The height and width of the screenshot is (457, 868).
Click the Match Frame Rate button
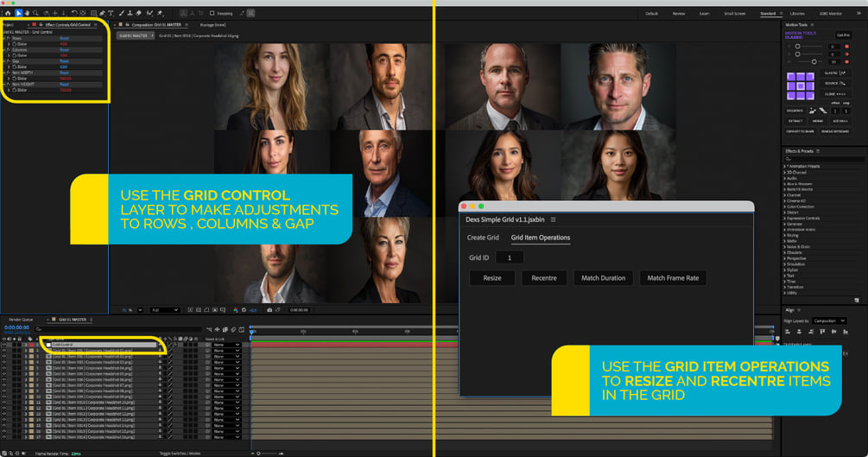(x=673, y=278)
